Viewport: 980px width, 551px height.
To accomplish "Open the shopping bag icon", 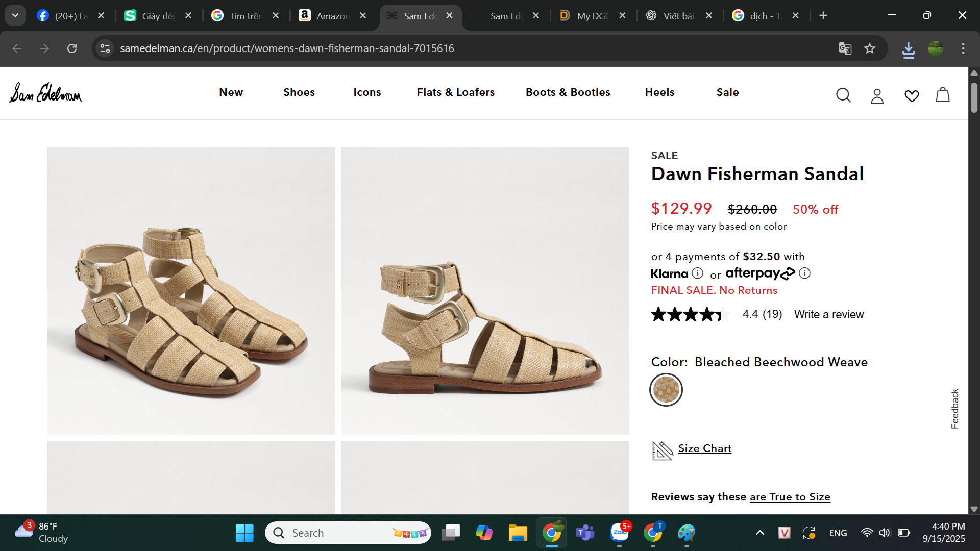I will click(943, 95).
